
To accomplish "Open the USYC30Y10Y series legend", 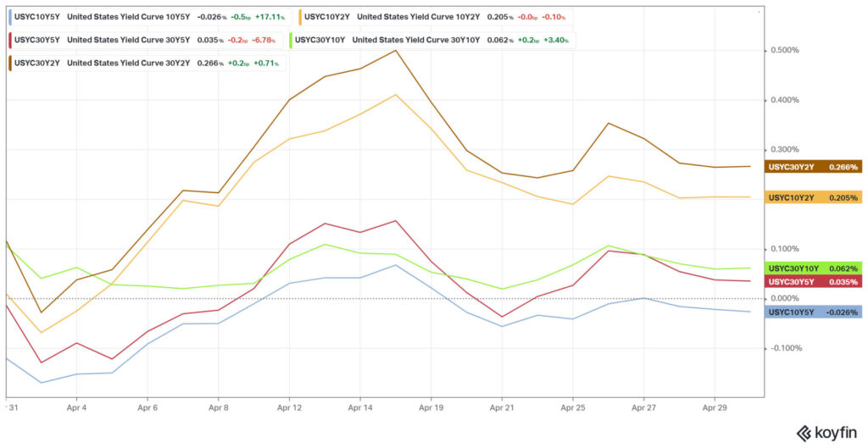I will 432,40.
